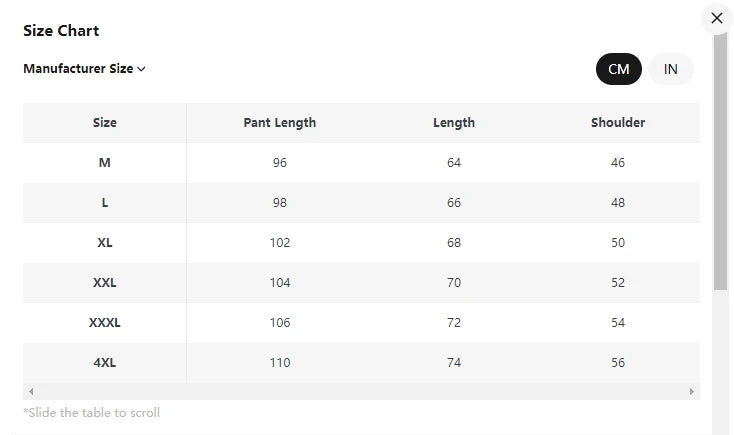
Task: Click the right arrow of horizontal scrollbar
Action: coord(691,391)
